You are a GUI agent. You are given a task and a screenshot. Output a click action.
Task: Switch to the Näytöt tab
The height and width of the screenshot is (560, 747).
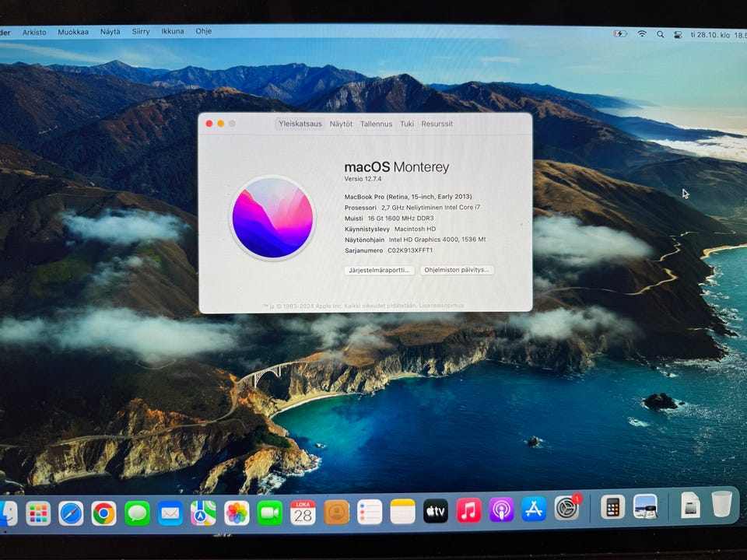click(341, 124)
